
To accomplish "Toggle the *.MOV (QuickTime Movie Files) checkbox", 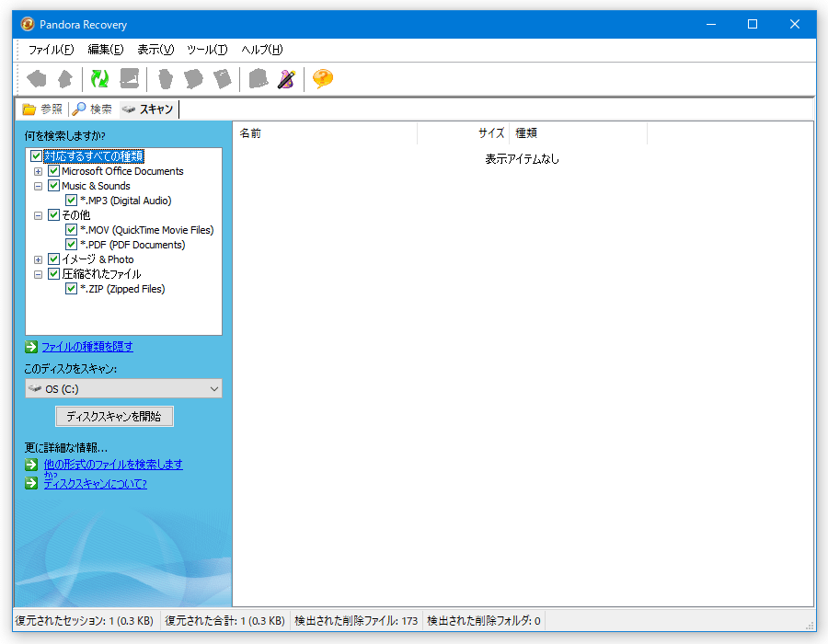I will click(71, 230).
